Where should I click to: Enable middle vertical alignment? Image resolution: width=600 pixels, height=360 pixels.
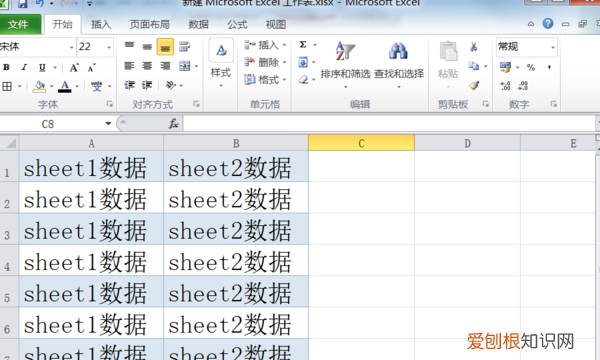[147, 47]
